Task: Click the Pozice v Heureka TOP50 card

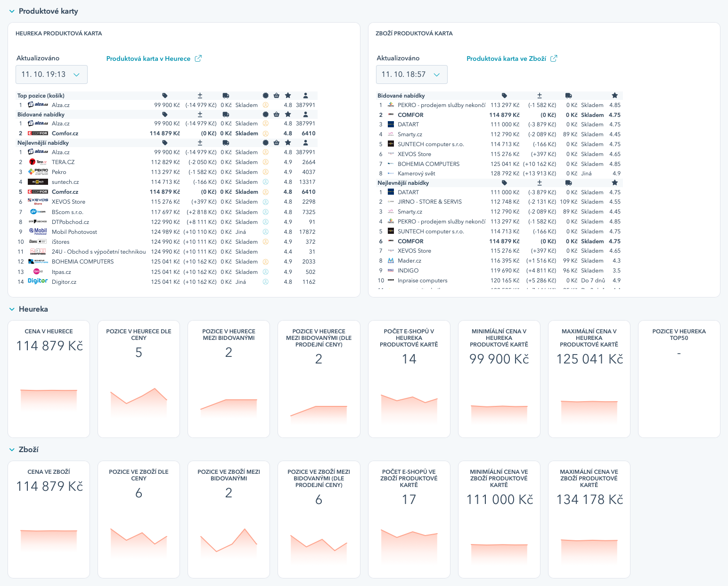Action: click(679, 379)
